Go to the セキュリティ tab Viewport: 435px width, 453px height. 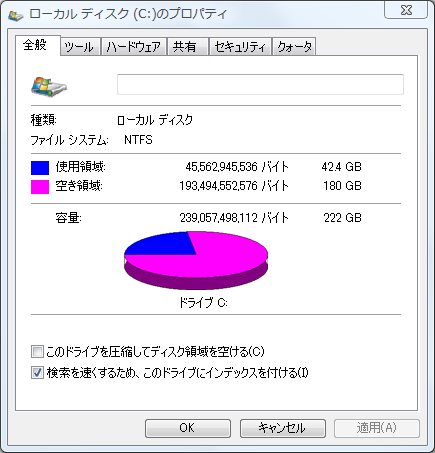point(240,47)
